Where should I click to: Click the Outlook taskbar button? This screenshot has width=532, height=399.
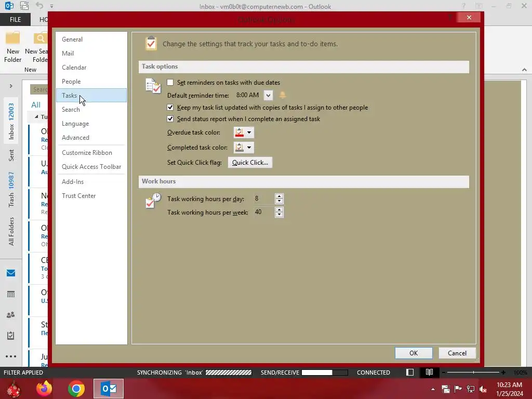tap(109, 389)
